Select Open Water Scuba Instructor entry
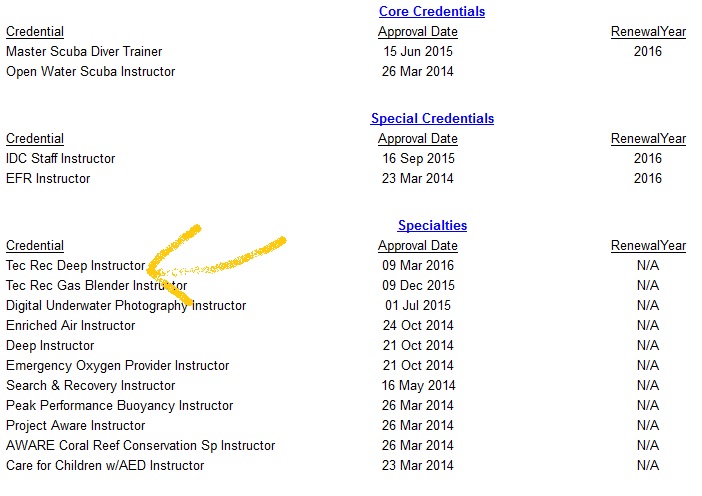Viewport: 702px width, 496px height. click(90, 72)
